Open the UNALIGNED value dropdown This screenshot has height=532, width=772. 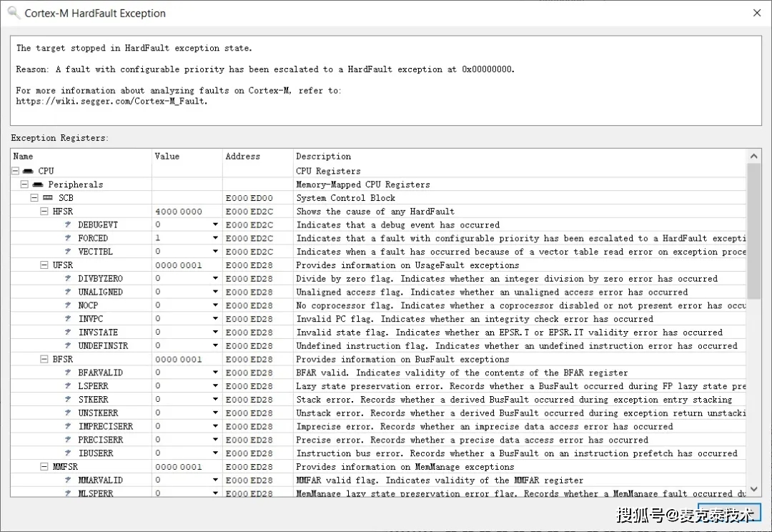coord(215,292)
